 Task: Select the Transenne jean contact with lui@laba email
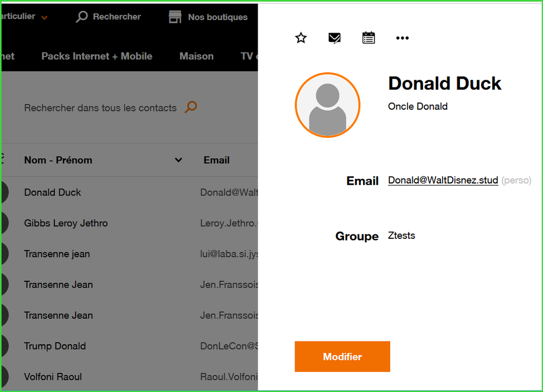pos(57,254)
